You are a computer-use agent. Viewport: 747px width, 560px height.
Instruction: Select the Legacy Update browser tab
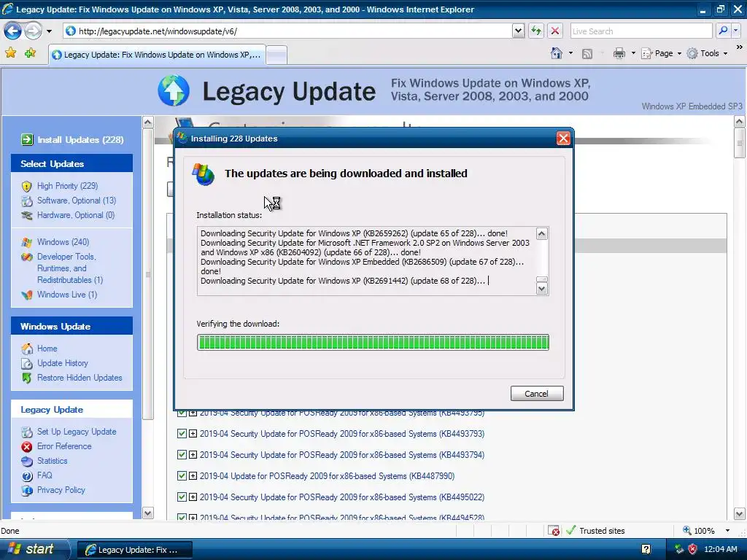coord(156,55)
